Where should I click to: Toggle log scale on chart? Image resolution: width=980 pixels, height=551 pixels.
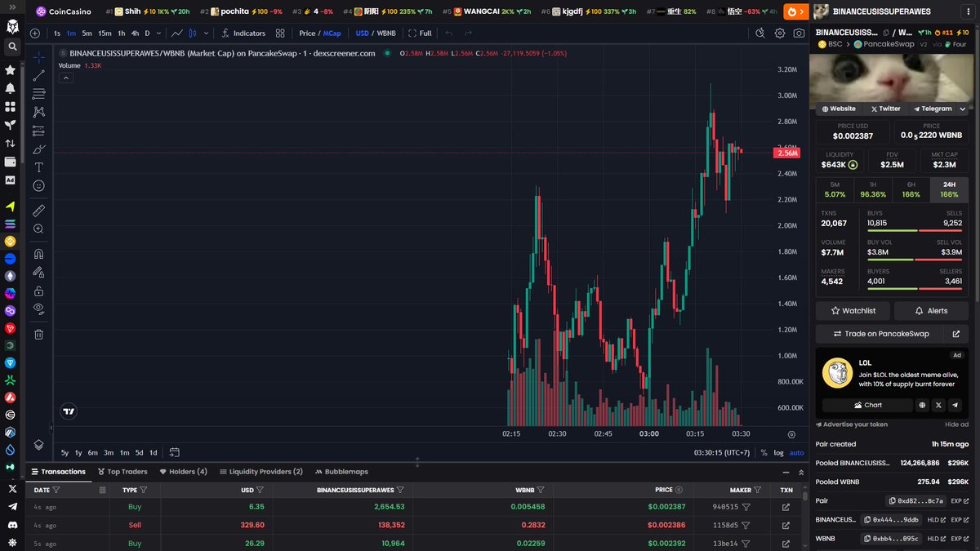click(778, 452)
